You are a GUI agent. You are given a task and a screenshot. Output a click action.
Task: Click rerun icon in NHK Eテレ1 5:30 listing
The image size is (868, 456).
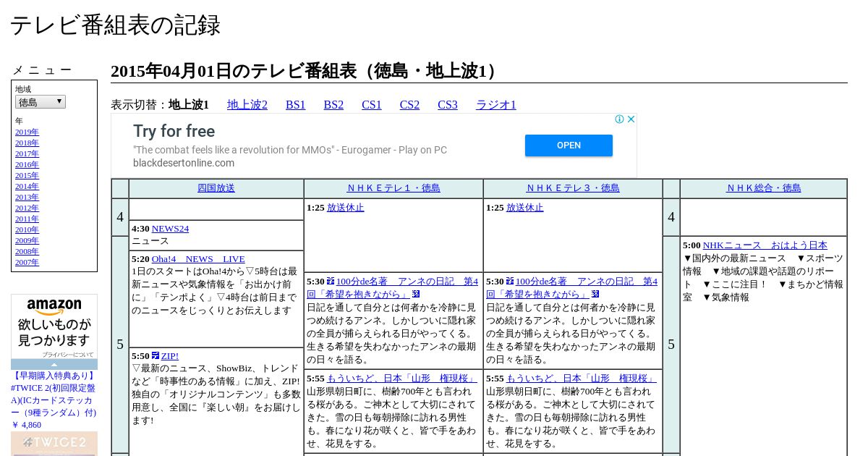tap(416, 294)
